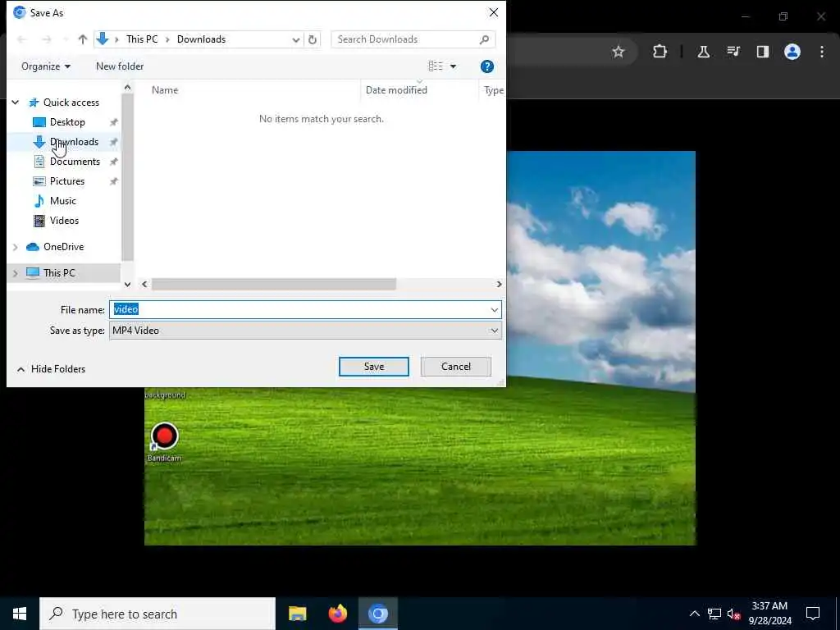Click the Up one level arrow
840x630 pixels.
pos(83,39)
